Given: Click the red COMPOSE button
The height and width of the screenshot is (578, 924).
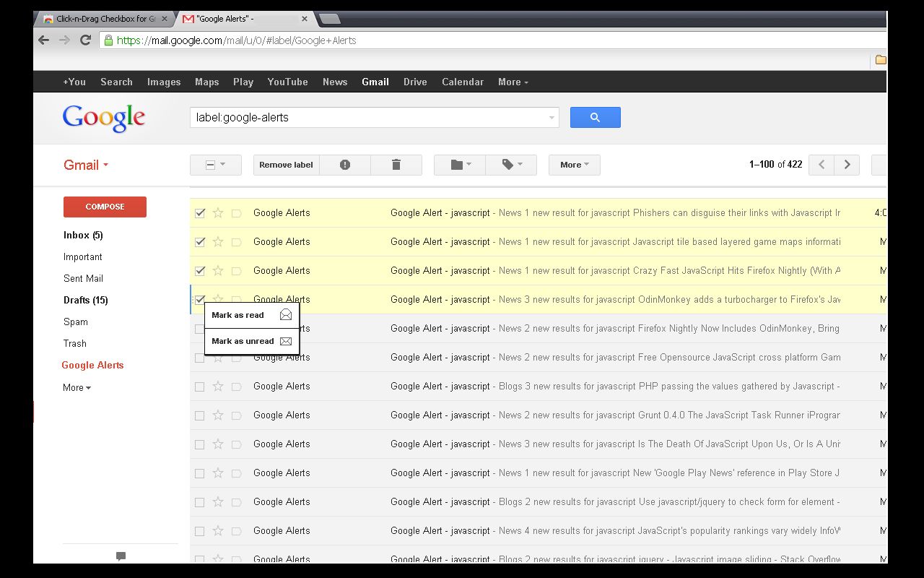Looking at the screenshot, I should pyautogui.click(x=104, y=206).
